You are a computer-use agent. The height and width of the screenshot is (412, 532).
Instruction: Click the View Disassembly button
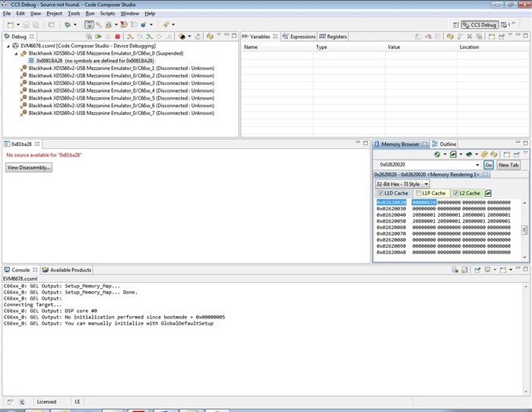point(29,168)
